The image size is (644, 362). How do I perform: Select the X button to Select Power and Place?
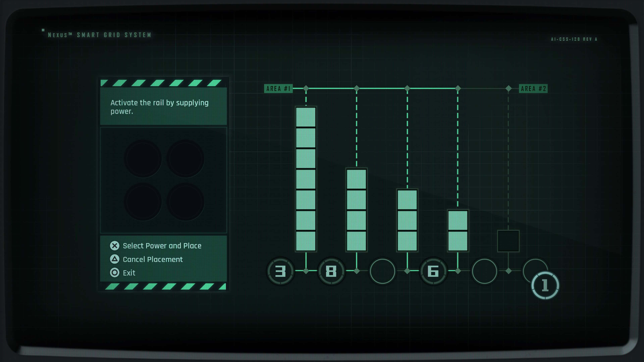[115, 245]
